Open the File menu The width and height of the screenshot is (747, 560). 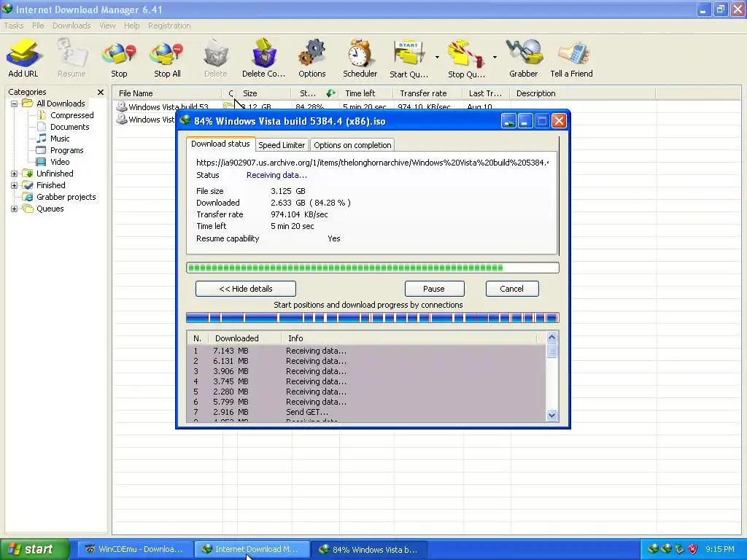point(38,26)
